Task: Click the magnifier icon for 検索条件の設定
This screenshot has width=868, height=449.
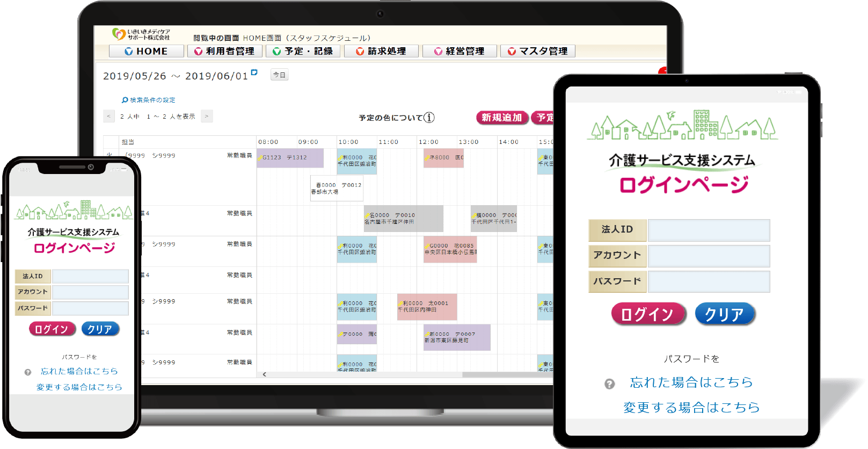Action: (x=125, y=100)
